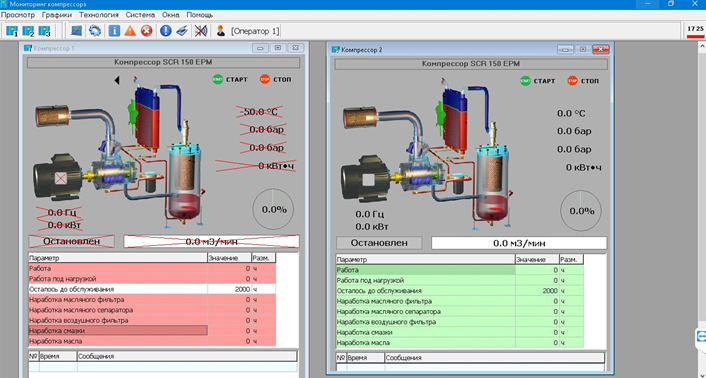Click the 0.0% load gauge in Компрессор 1

click(x=274, y=210)
